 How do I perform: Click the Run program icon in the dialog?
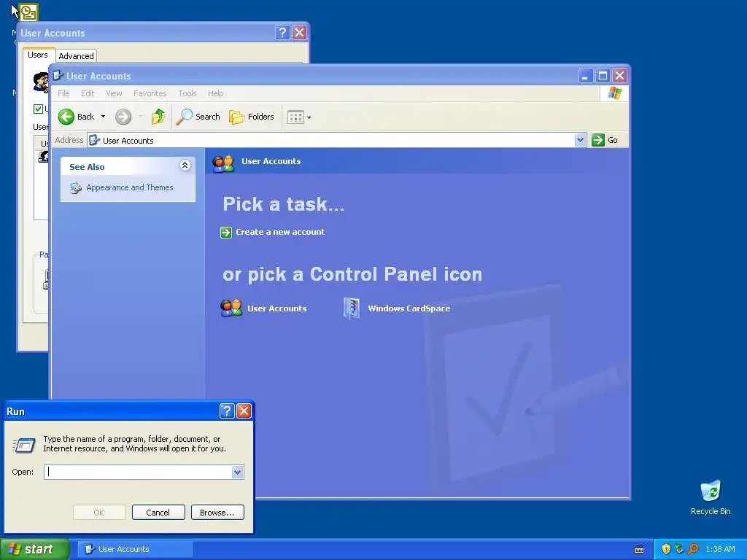pyautogui.click(x=24, y=445)
